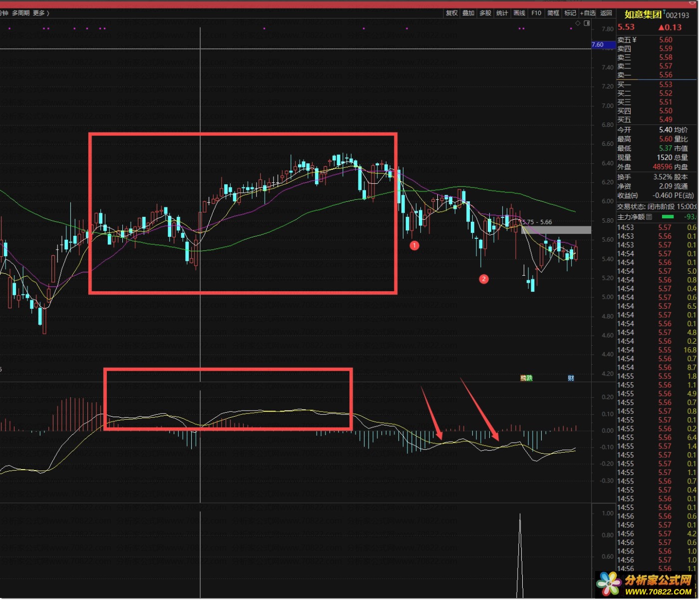The image size is (700, 600).
Task: Click the 外盘 value 48596
Action: pos(663,167)
